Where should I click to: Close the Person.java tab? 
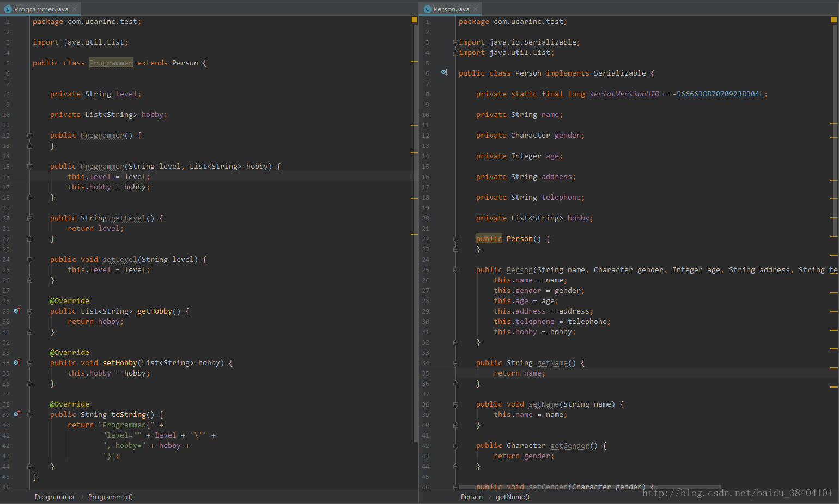coord(476,9)
